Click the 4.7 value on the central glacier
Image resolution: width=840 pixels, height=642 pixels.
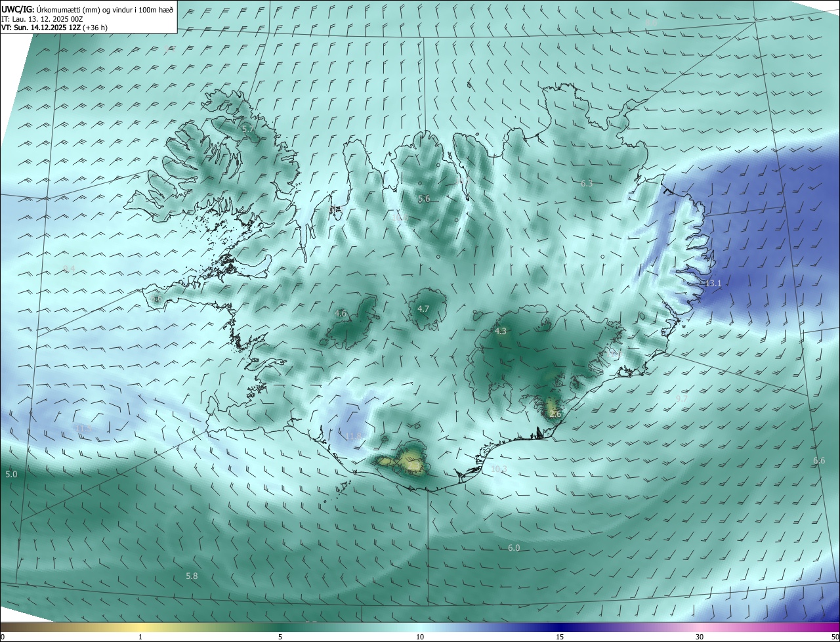click(x=423, y=309)
